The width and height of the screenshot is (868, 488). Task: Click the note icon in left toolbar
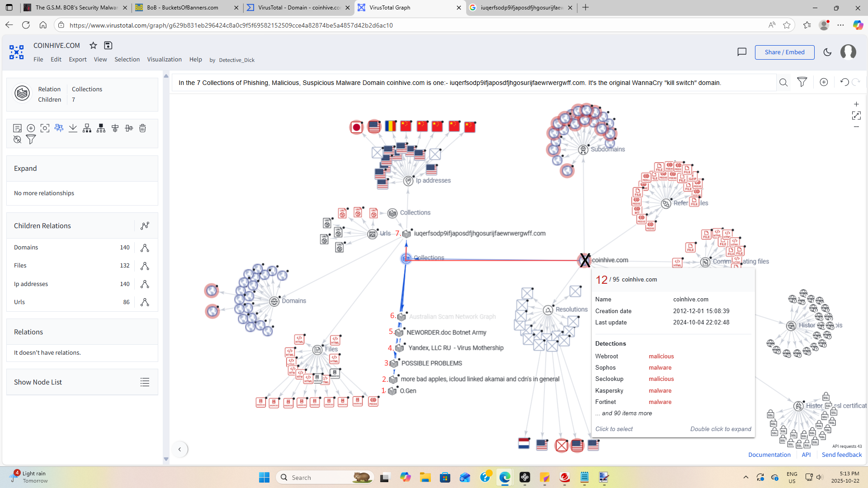pos(17,128)
